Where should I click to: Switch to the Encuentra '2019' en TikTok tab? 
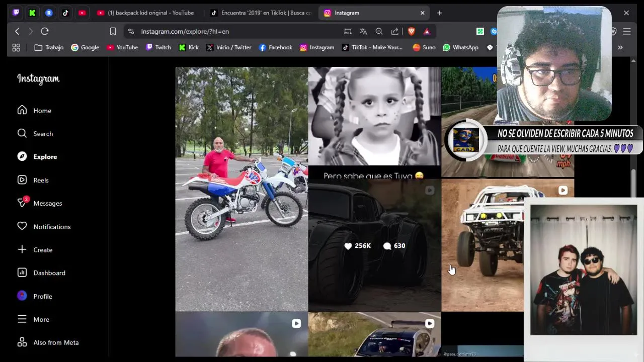click(261, 13)
